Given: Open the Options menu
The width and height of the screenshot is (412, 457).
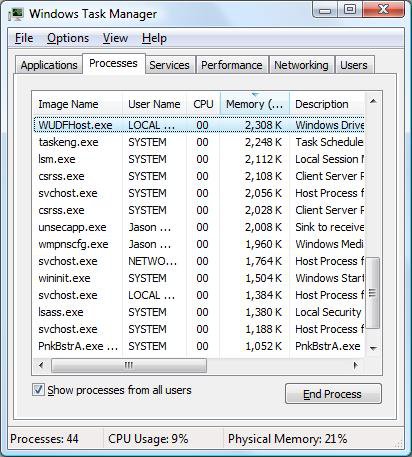Looking at the screenshot, I should point(68,38).
